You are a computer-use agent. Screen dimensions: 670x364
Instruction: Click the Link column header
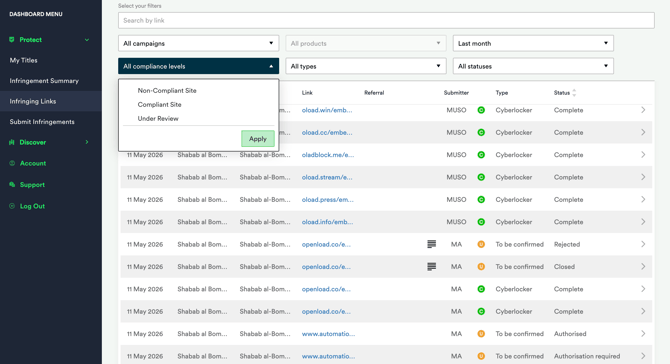coord(307,93)
